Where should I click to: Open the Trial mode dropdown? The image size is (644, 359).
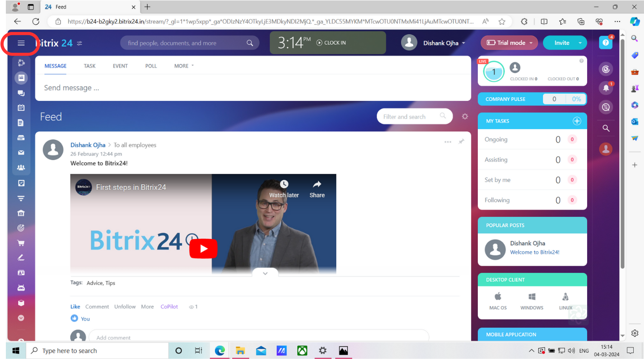509,43
